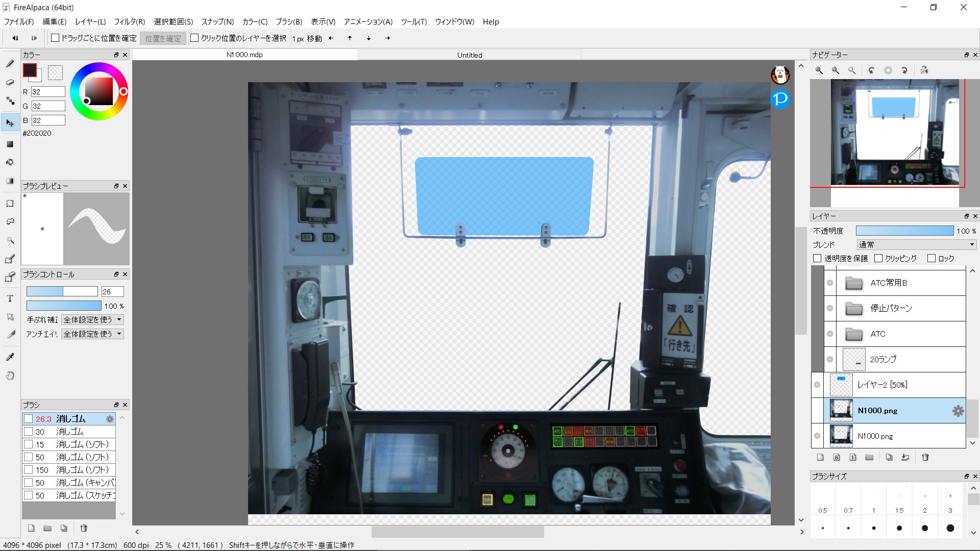Move layer one pixel left arrow
The image size is (980, 551).
[x=331, y=38]
